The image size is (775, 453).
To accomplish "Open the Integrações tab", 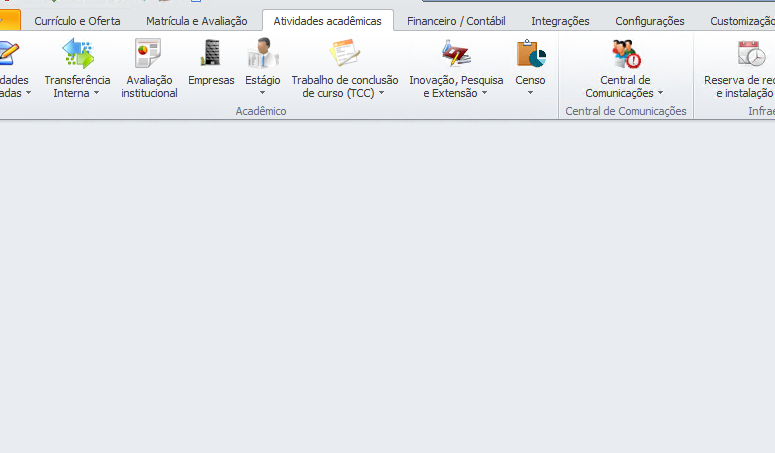I will [x=560, y=21].
